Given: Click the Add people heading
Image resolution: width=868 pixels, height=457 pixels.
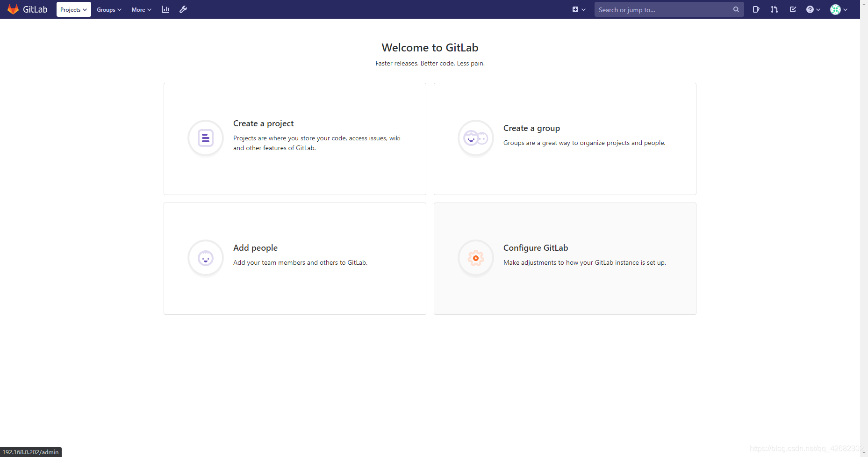Looking at the screenshot, I should (255, 248).
